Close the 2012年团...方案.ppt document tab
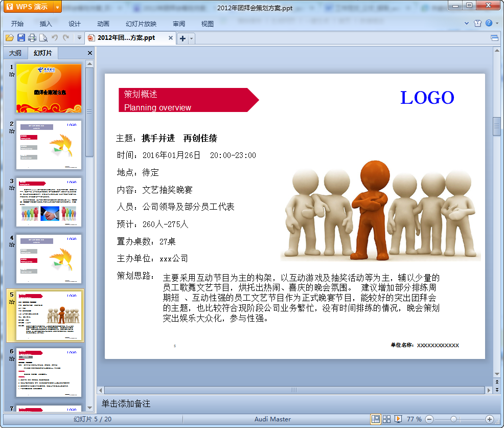The image size is (504, 428). tap(171, 38)
